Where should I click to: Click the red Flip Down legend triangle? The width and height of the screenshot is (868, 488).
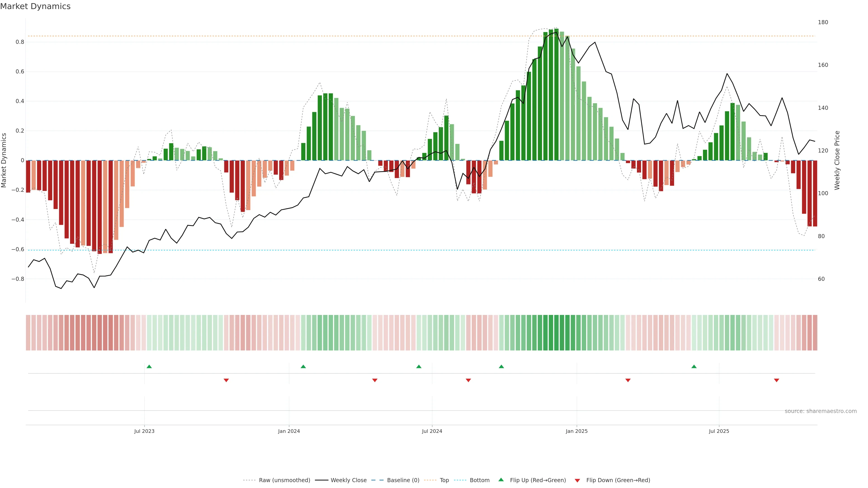pyautogui.click(x=577, y=480)
